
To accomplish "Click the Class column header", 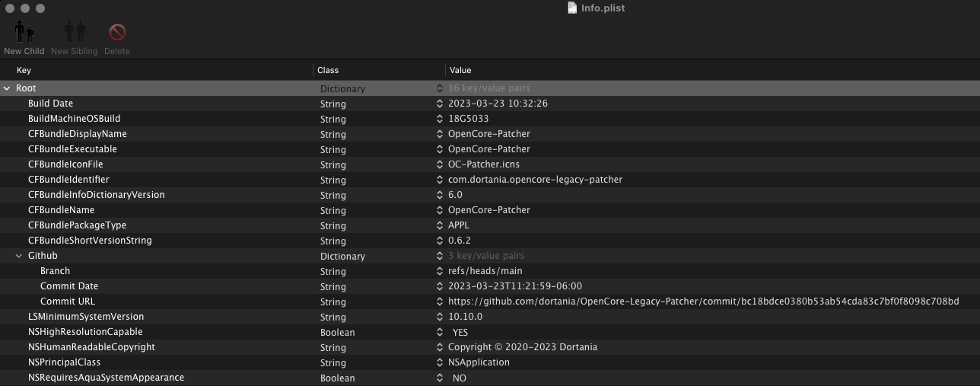I will coord(328,70).
